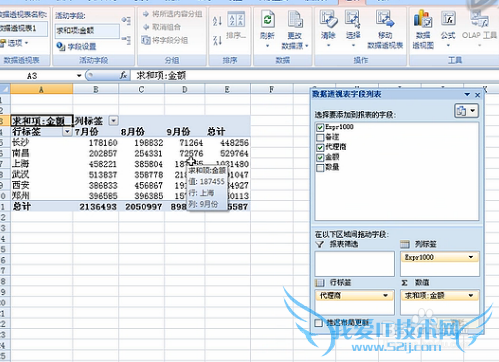499x362 pixels.
Task: Click the Sort Z to A descending icon
Action: 217,40
